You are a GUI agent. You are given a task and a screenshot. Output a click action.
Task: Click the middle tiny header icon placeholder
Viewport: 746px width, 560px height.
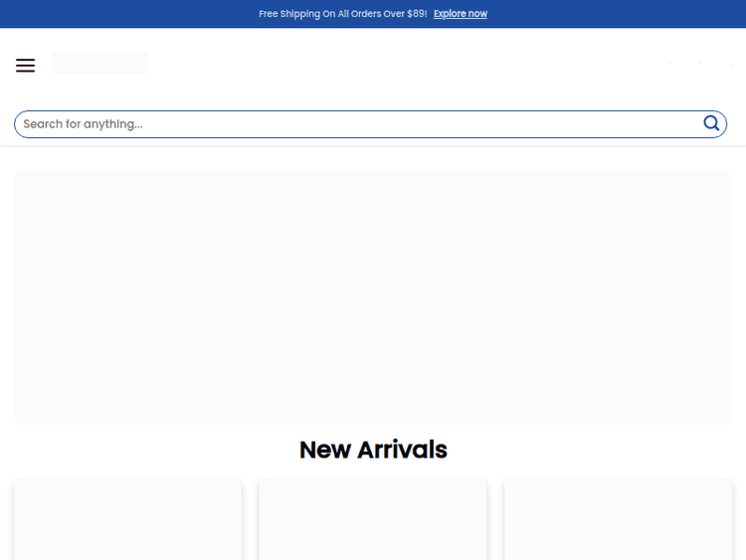701,64
